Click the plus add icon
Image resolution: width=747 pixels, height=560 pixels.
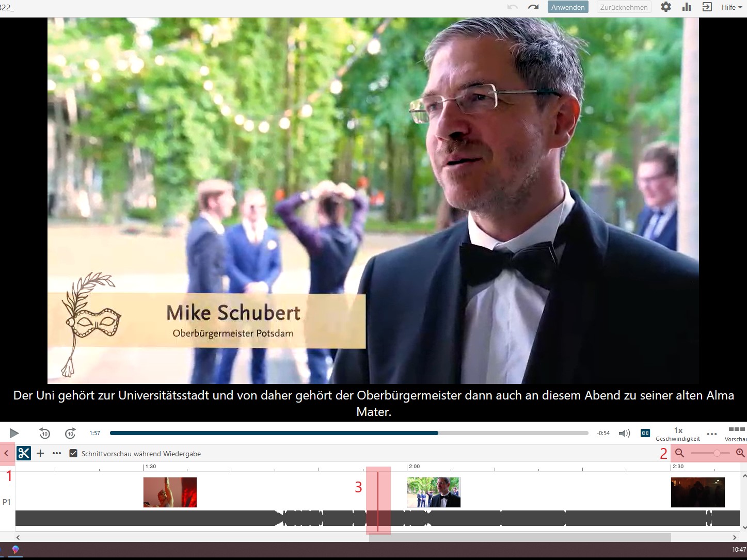click(40, 453)
